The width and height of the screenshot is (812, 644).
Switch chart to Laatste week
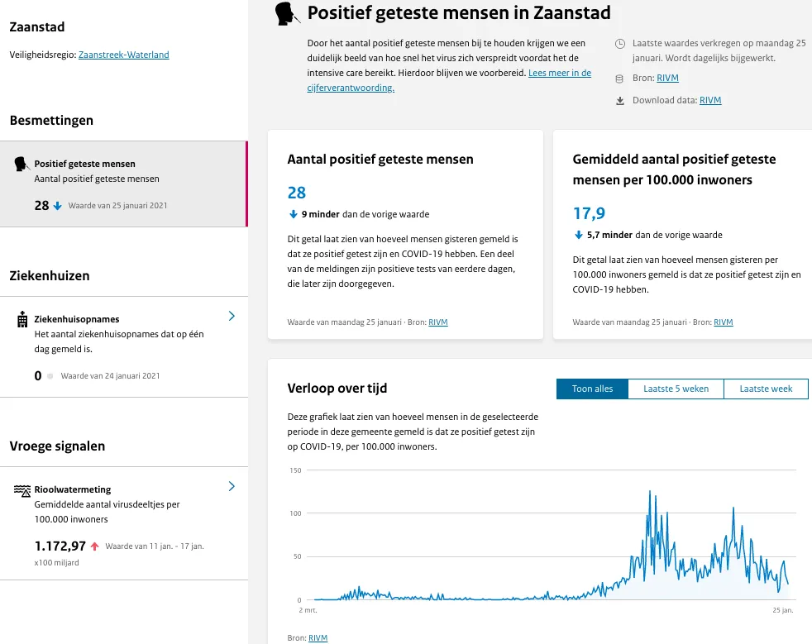tap(766, 389)
